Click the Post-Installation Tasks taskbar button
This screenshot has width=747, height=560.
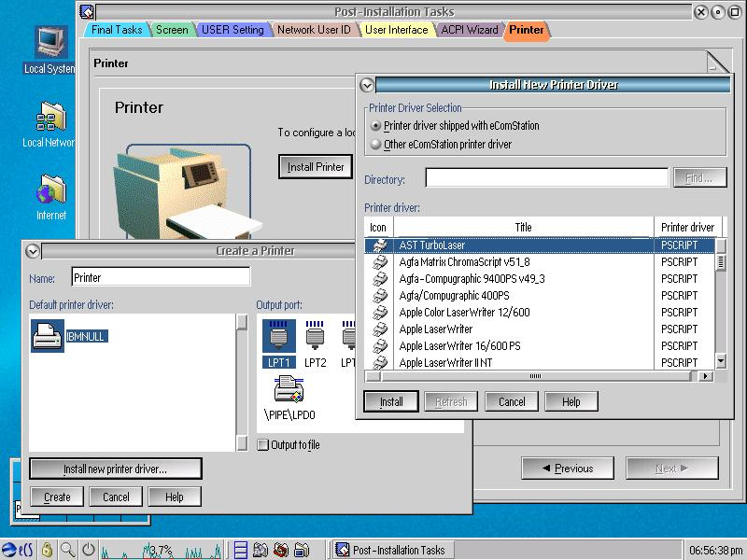(391, 550)
